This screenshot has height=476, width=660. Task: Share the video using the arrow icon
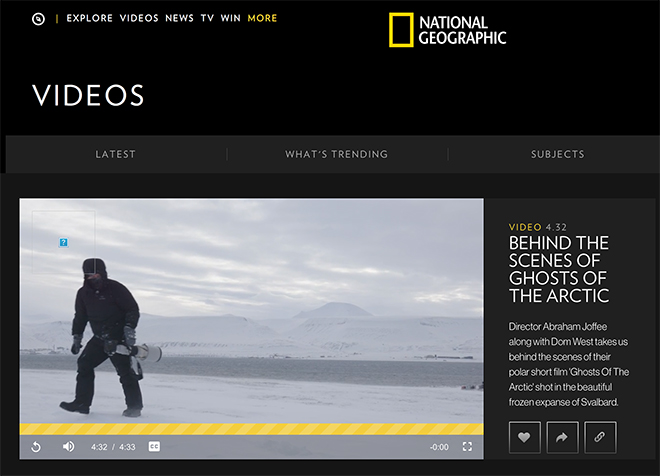tap(562, 437)
